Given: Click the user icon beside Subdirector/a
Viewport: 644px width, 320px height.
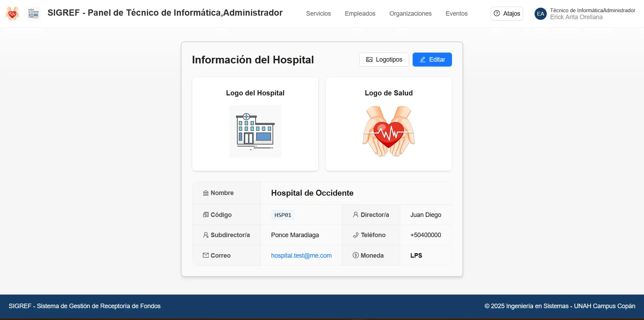Looking at the screenshot, I should coord(206,235).
